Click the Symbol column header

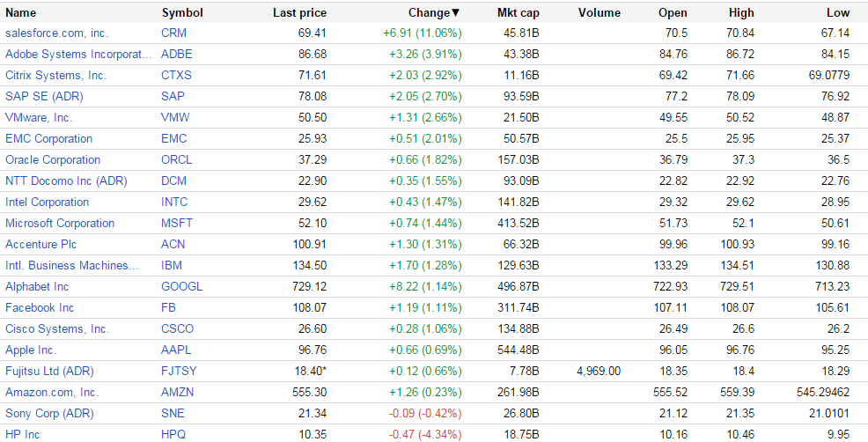[182, 12]
